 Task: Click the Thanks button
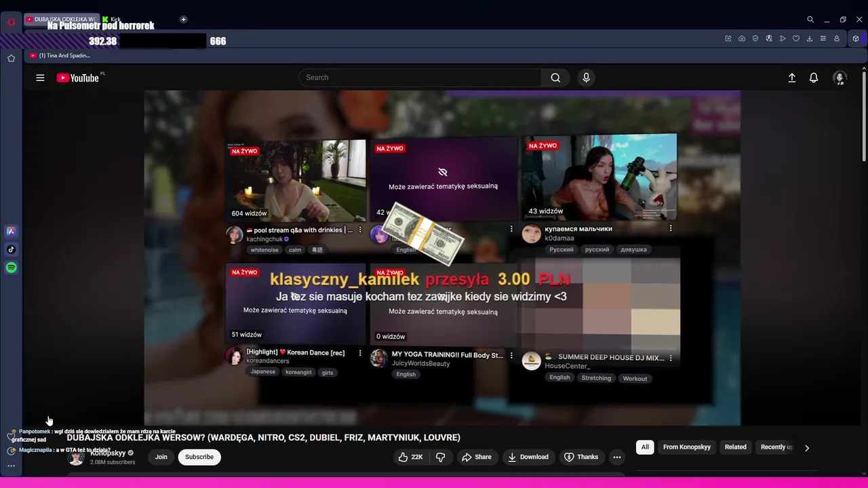(x=581, y=457)
